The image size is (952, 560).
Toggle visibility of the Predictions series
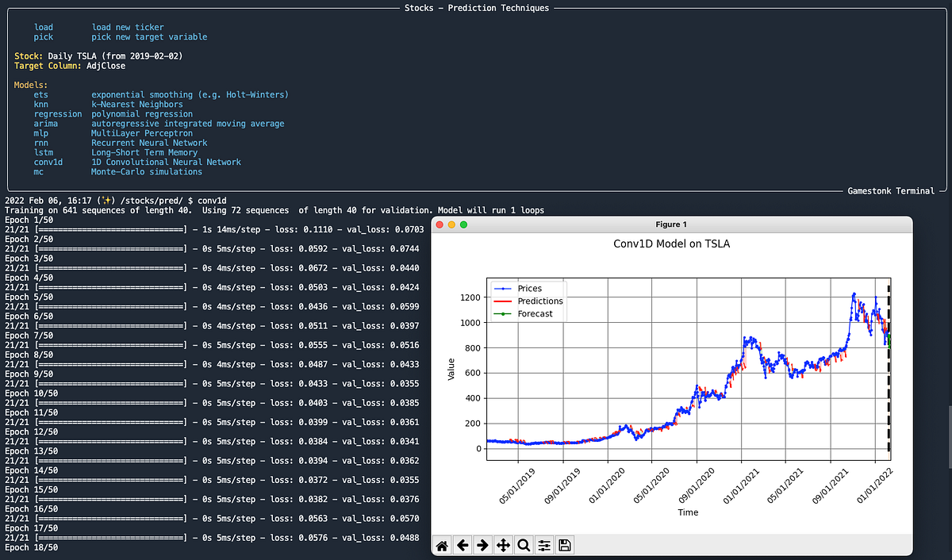click(x=539, y=301)
